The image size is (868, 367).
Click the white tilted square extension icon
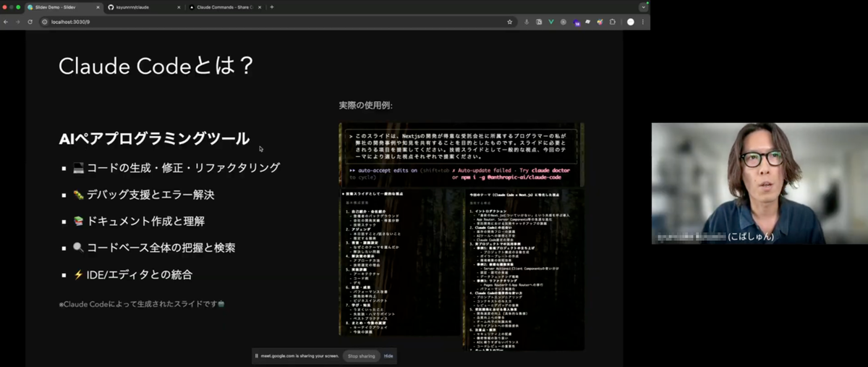point(587,22)
